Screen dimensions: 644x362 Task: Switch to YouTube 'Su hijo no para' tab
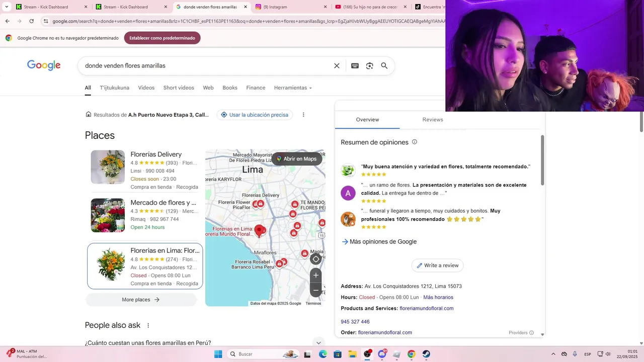[x=370, y=7]
